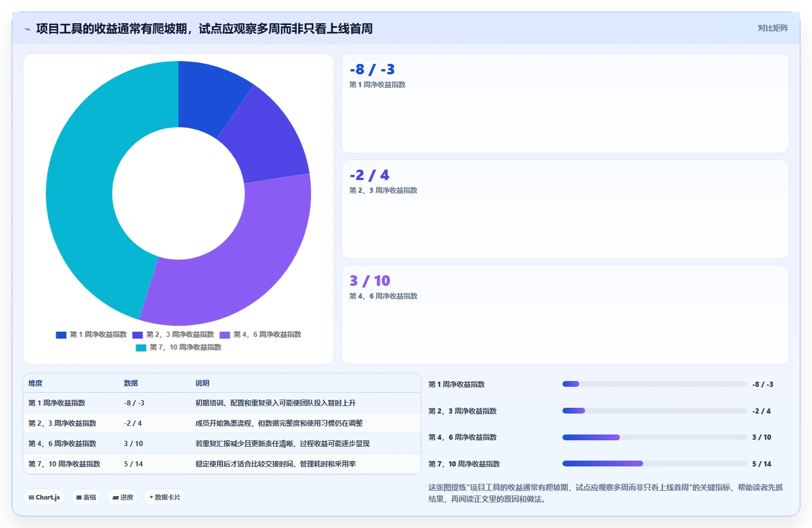Select the -2 / 4 data card
Screen dimensions: 812x528
(565, 209)
